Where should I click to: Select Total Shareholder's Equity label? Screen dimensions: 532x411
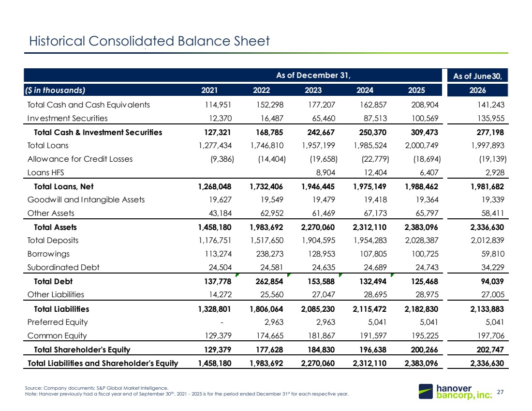click(82, 350)
